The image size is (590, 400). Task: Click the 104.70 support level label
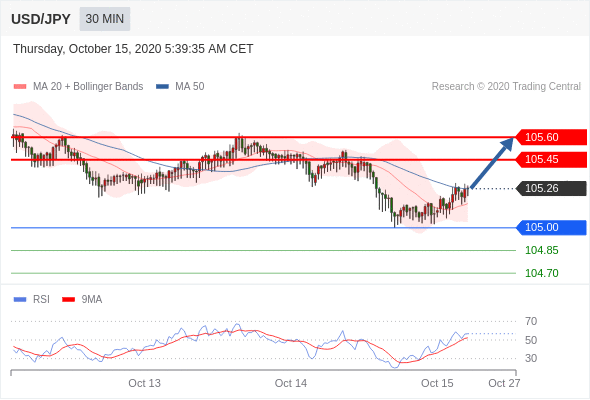[542, 273]
